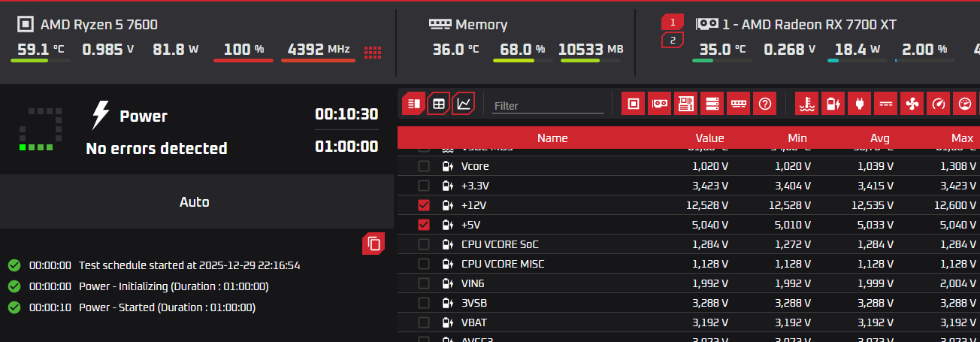The width and height of the screenshot is (980, 342).
Task: Click the voltage icon in the VBAT row
Action: click(x=448, y=322)
